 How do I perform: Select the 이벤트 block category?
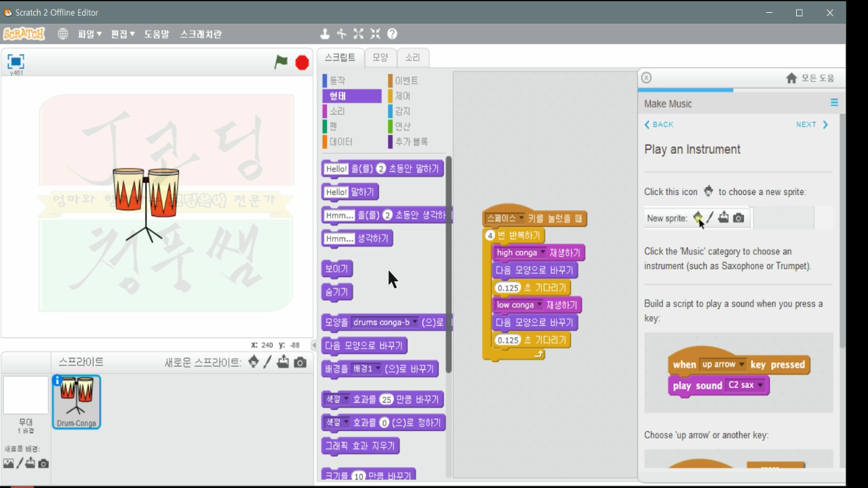(417, 81)
